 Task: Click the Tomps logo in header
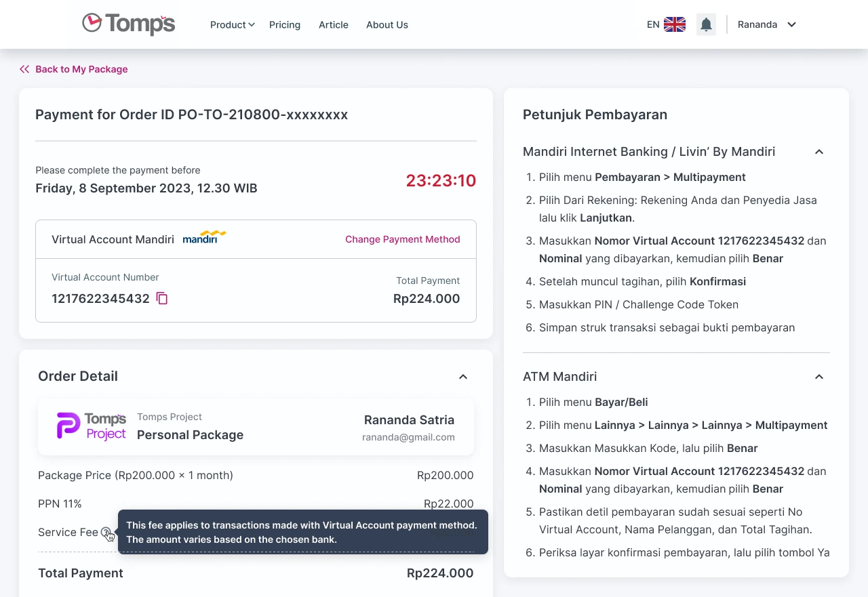click(128, 24)
